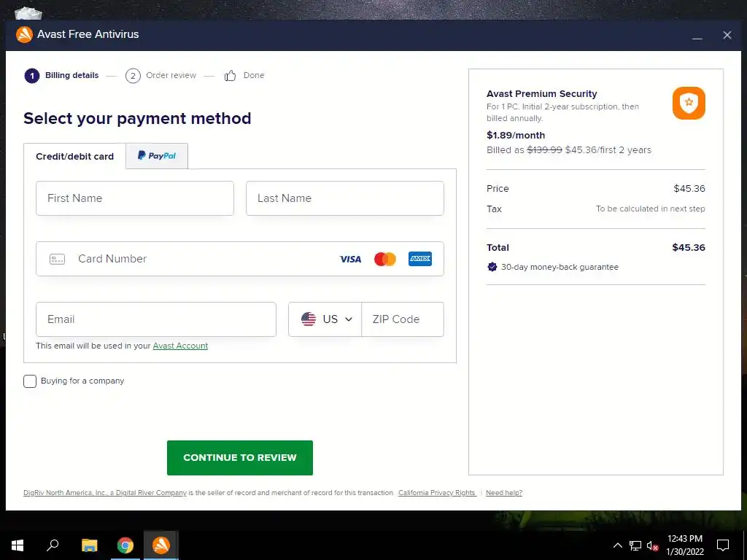Click the network tray icon
This screenshot has width=747, height=560.
click(635, 545)
